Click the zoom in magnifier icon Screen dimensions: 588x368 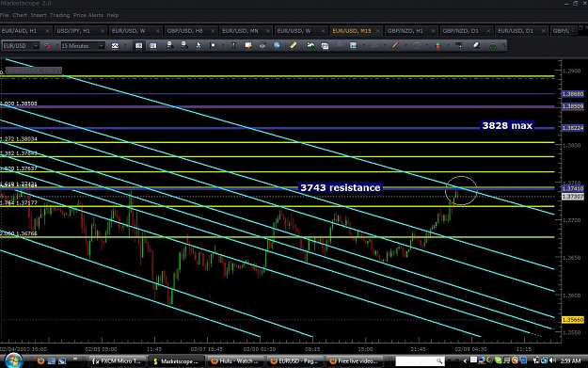[170, 45]
